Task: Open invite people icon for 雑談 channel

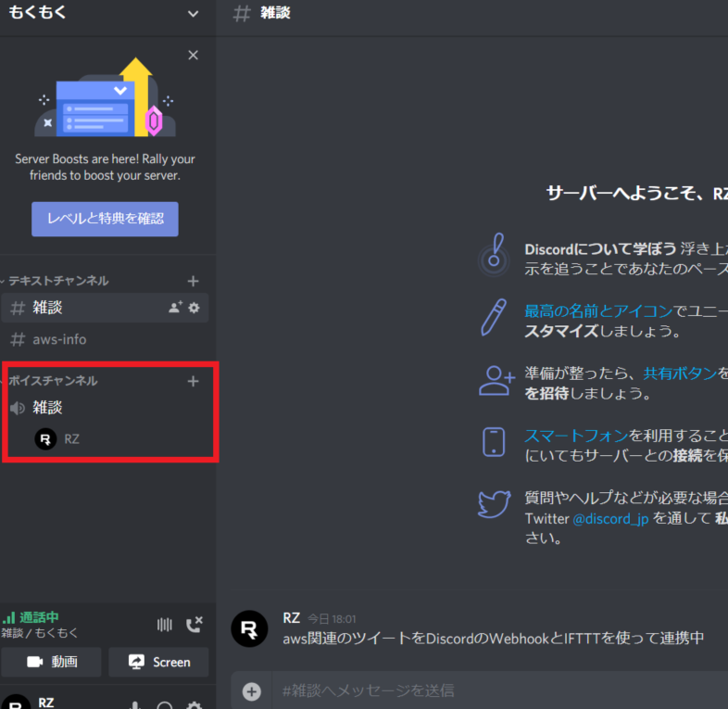Action: tap(175, 307)
